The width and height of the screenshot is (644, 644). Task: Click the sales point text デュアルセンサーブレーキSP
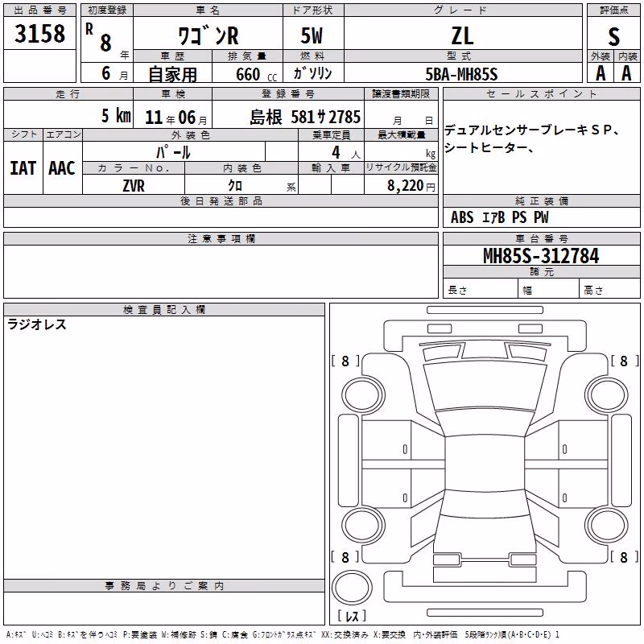point(532,130)
